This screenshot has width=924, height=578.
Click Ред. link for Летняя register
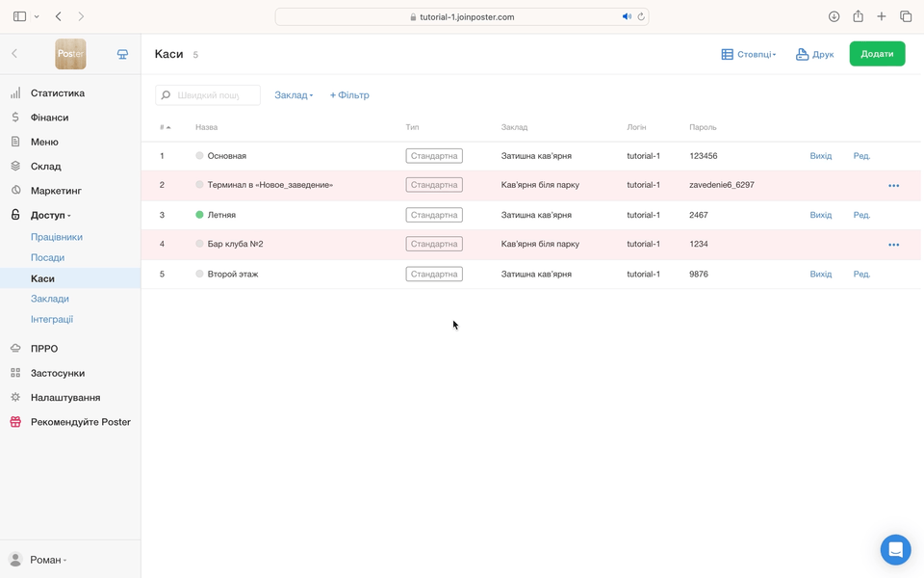(x=861, y=215)
